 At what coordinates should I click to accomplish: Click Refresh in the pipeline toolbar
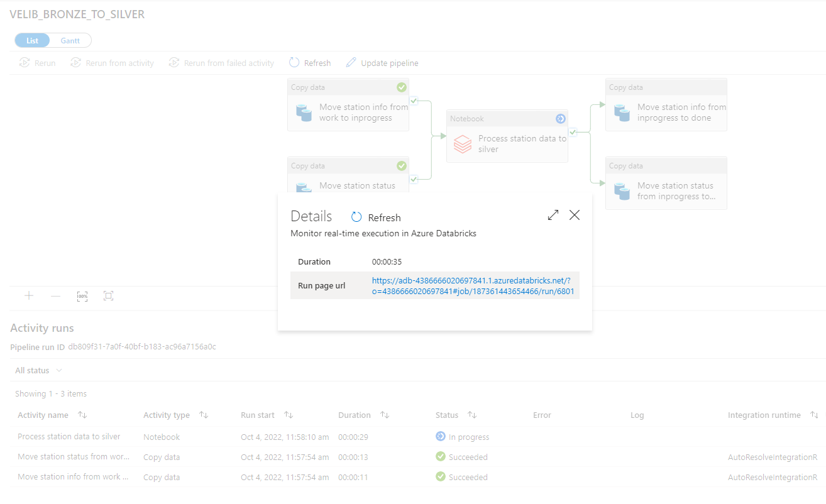click(309, 63)
